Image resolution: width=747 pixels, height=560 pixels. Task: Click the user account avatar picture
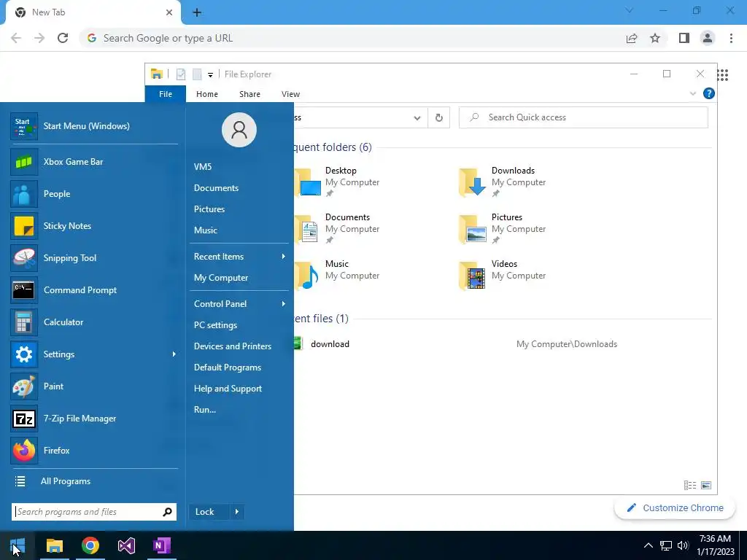coord(239,130)
